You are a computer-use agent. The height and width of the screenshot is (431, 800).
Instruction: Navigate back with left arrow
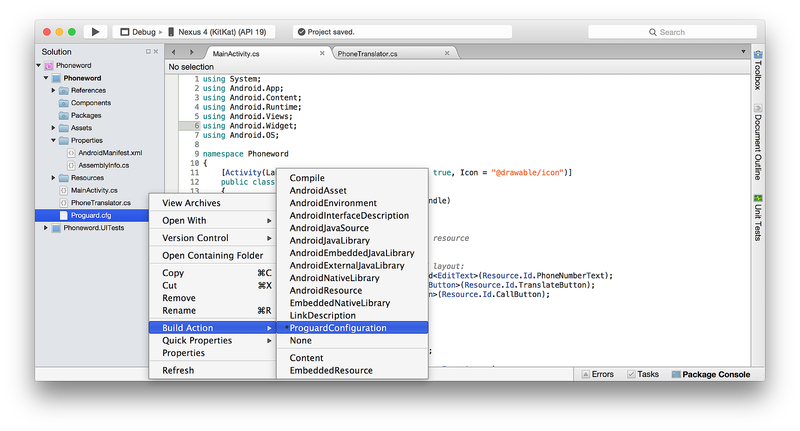point(173,52)
